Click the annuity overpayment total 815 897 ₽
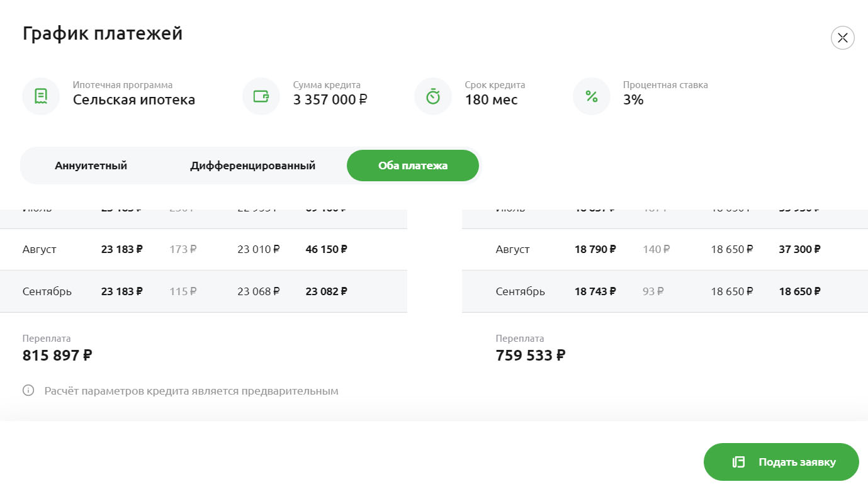The width and height of the screenshot is (868, 489). 57,355
